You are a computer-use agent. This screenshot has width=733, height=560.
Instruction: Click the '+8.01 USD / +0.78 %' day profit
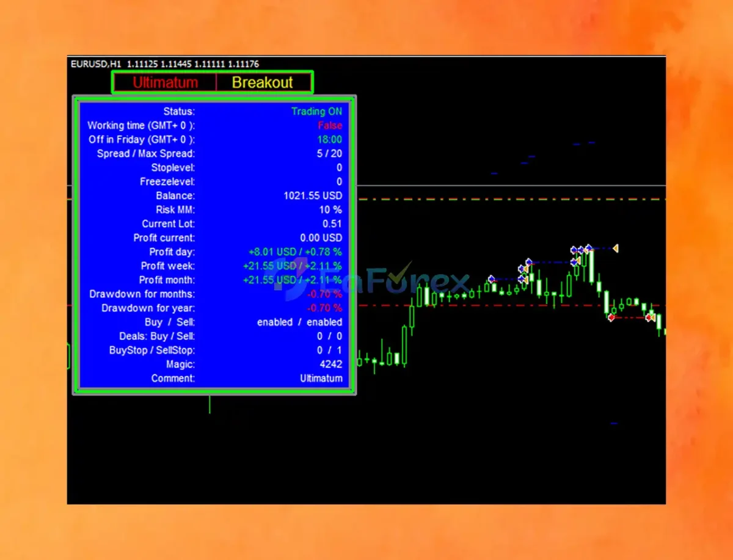295,252
